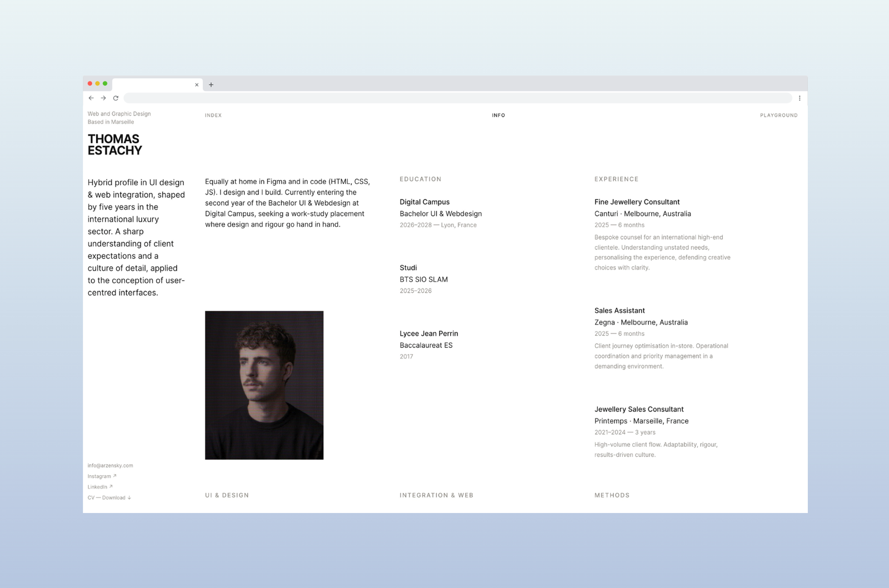Click the portrait photo of Thomas
Image resolution: width=889 pixels, height=588 pixels.
pos(264,385)
